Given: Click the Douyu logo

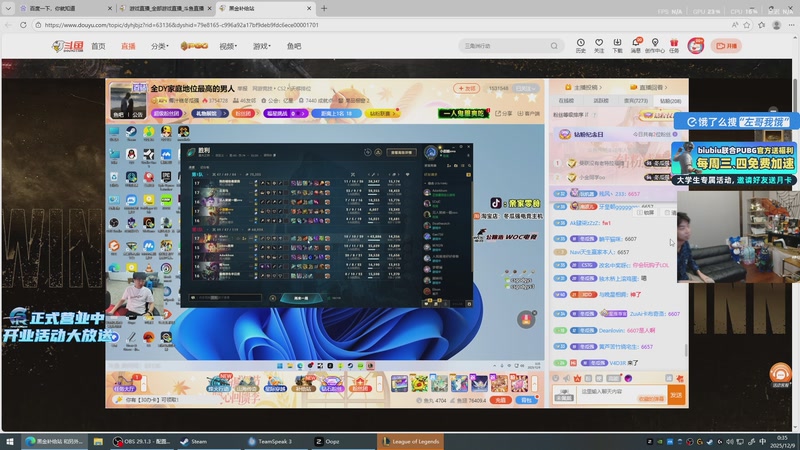Looking at the screenshot, I should pyautogui.click(x=67, y=46).
